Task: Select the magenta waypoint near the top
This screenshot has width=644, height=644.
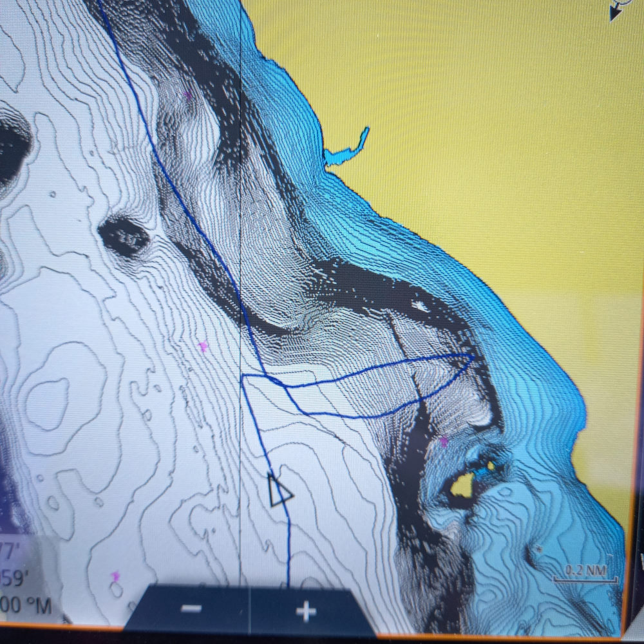Action: point(187,95)
